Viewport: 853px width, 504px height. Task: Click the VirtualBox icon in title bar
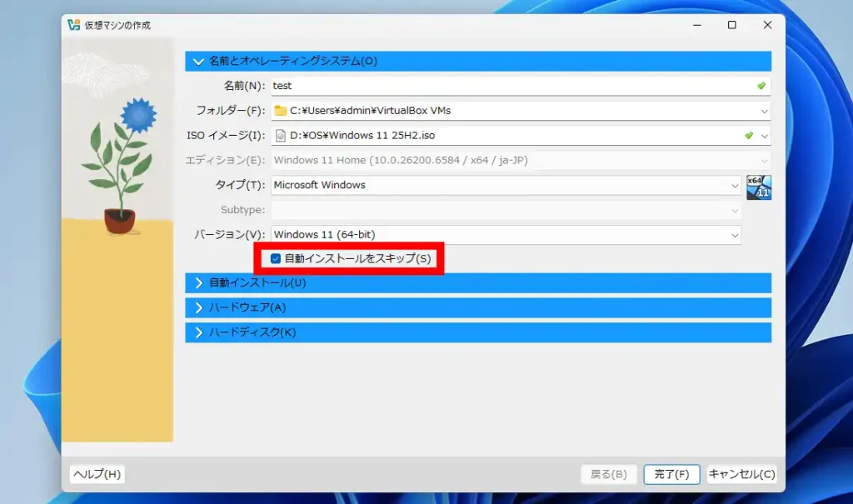coord(74,25)
